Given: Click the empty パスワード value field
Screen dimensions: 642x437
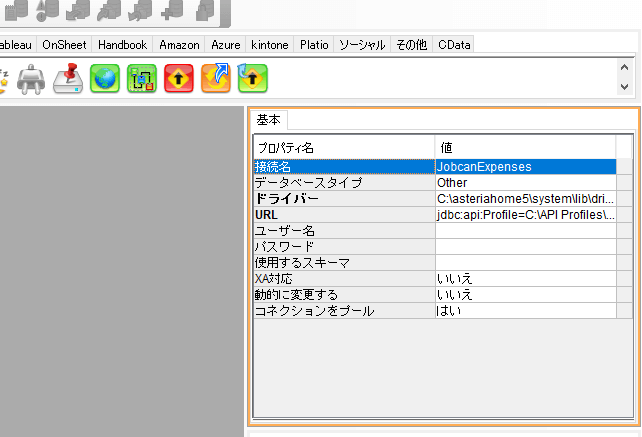Looking at the screenshot, I should (x=526, y=247).
